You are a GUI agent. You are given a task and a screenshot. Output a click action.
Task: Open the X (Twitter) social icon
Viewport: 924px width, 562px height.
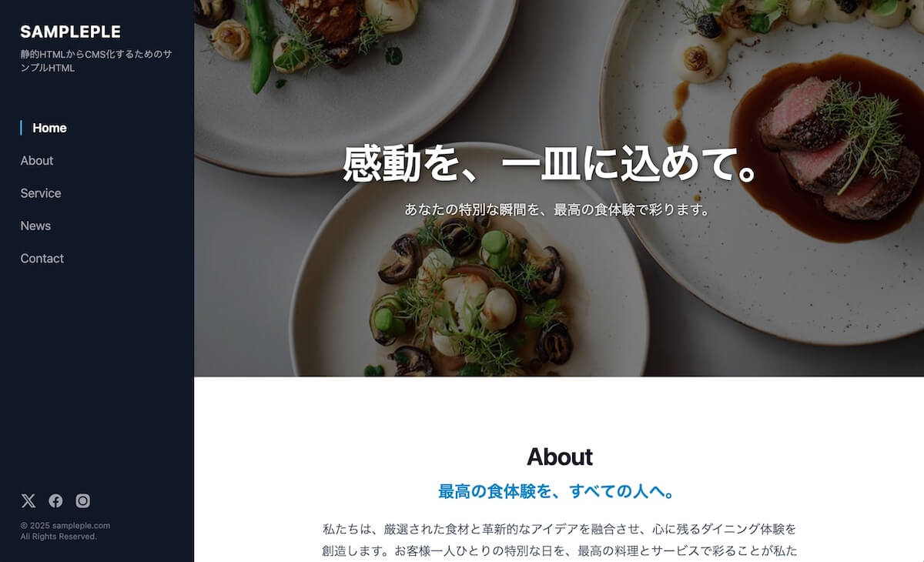pyautogui.click(x=28, y=501)
